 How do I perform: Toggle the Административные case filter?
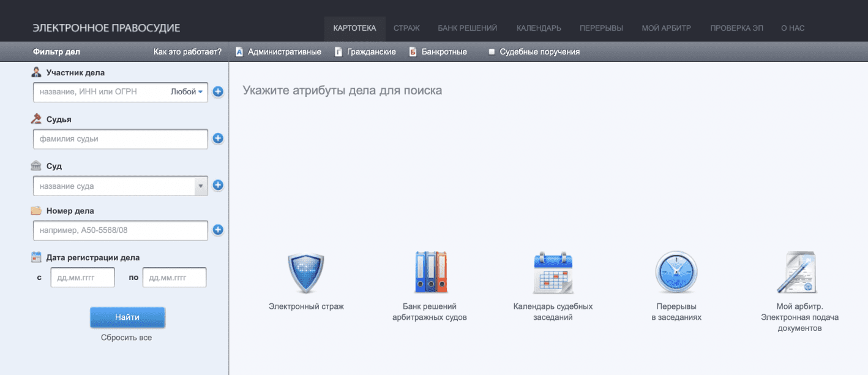coord(279,52)
